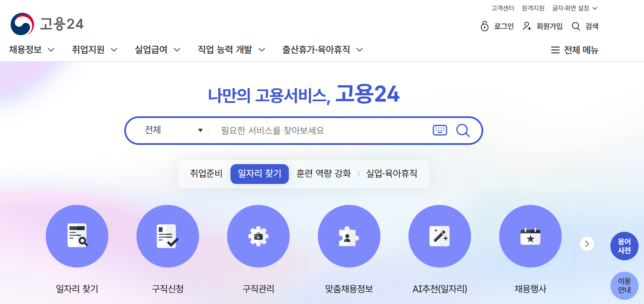
Task: Open the 원격지원 link
Action: [x=533, y=8]
